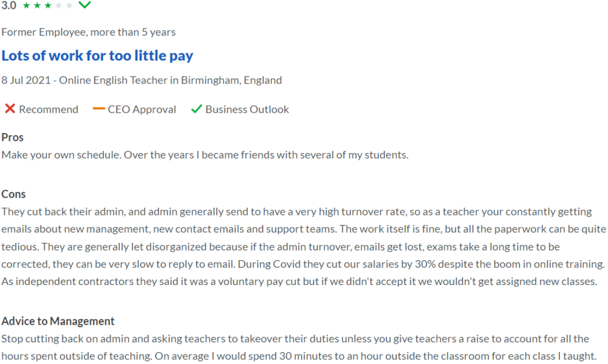Click the "Make your own schedule" pros text
Viewport: 608px width, 364px height.
[x=205, y=155]
